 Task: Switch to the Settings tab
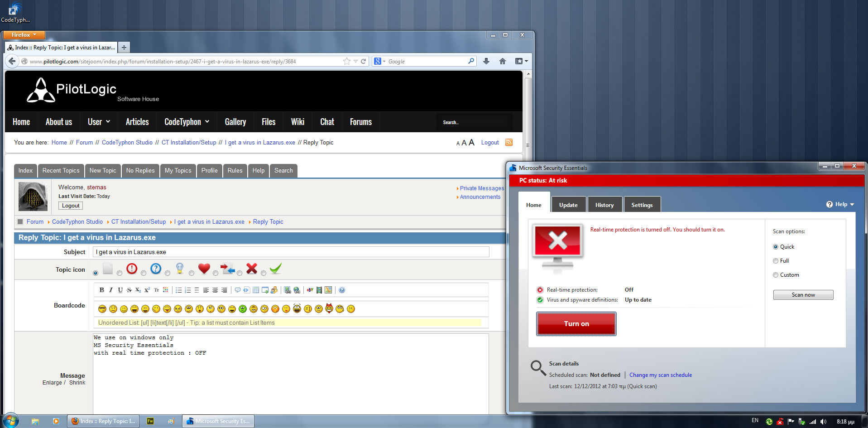[642, 205]
